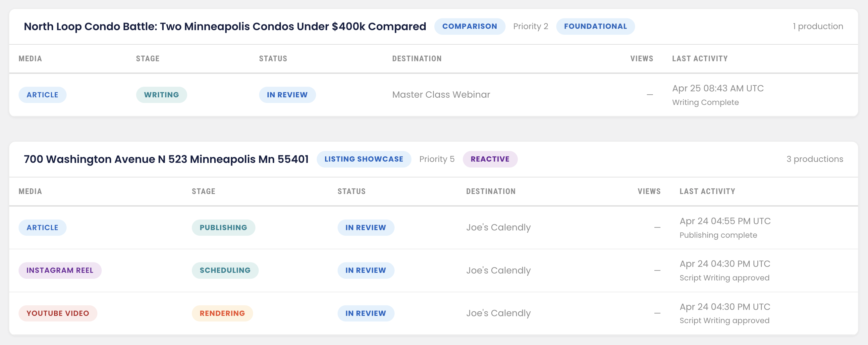Open Master Class Webinar destination
868x345 pixels.
(441, 95)
